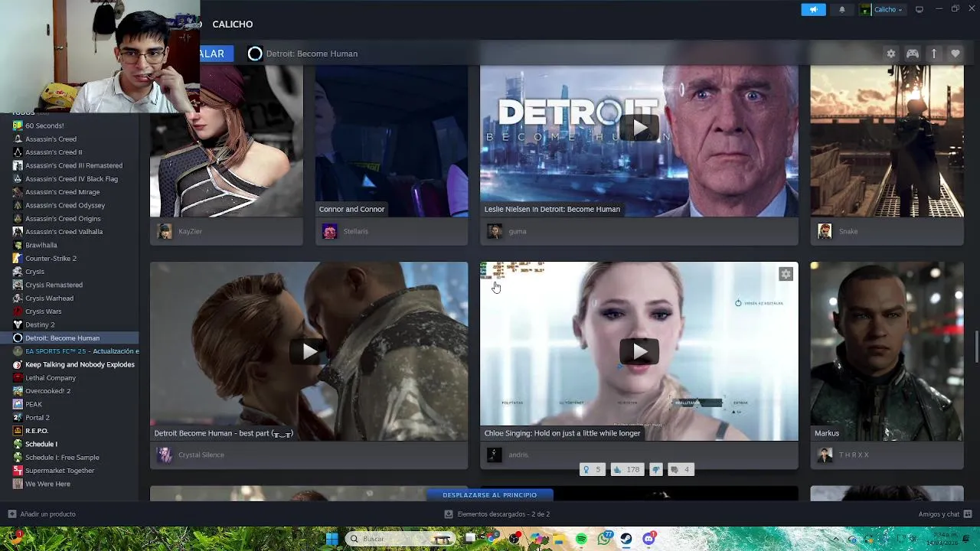Screen dimensions: 980x551
Task: Click the CALICHO profile tab
Action: pyautogui.click(x=233, y=24)
